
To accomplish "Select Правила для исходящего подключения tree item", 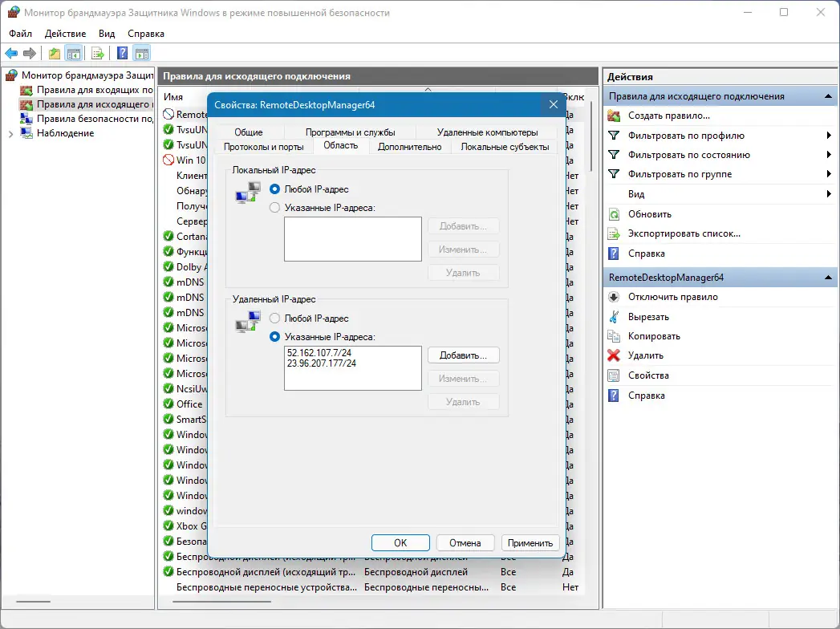I will coord(87,104).
